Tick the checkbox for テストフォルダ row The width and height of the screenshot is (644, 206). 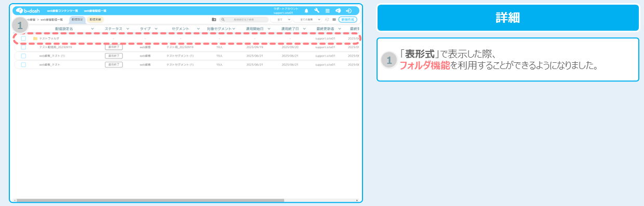(23, 38)
